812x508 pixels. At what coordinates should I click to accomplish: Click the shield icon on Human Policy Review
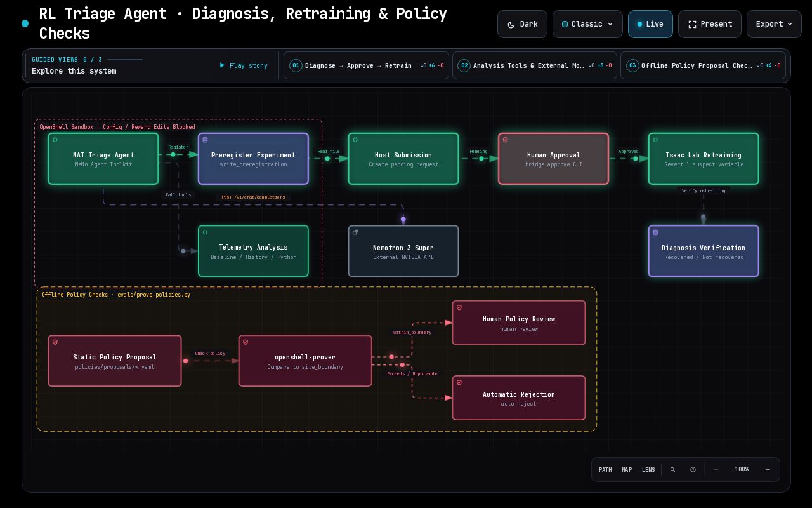[x=459, y=307]
